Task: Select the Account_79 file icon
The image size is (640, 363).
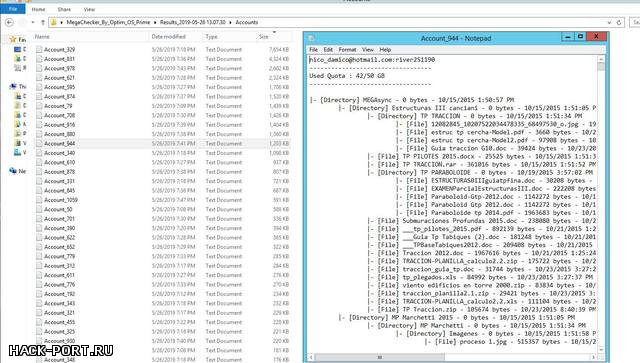Action: tap(39, 106)
